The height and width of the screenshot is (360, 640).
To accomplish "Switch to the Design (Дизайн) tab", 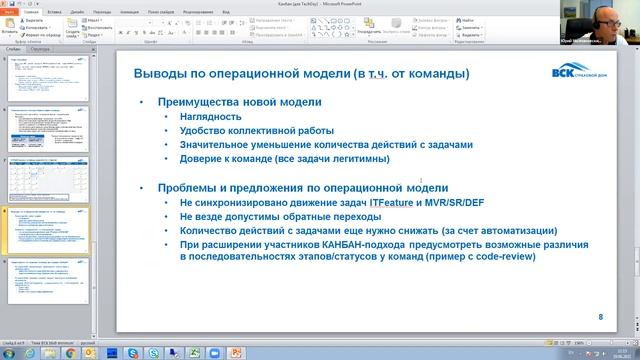I will click(77, 12).
